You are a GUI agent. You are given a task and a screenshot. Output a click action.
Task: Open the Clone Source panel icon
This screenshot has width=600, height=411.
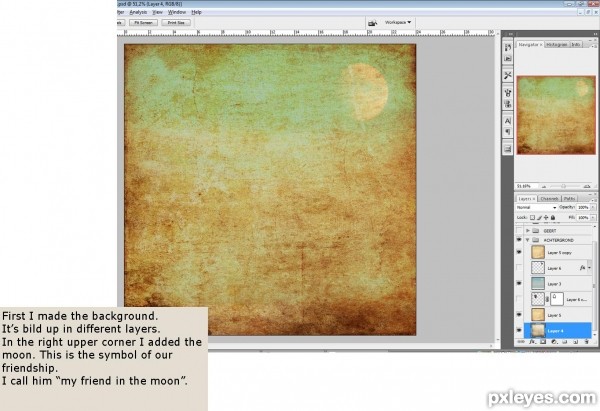(508, 104)
